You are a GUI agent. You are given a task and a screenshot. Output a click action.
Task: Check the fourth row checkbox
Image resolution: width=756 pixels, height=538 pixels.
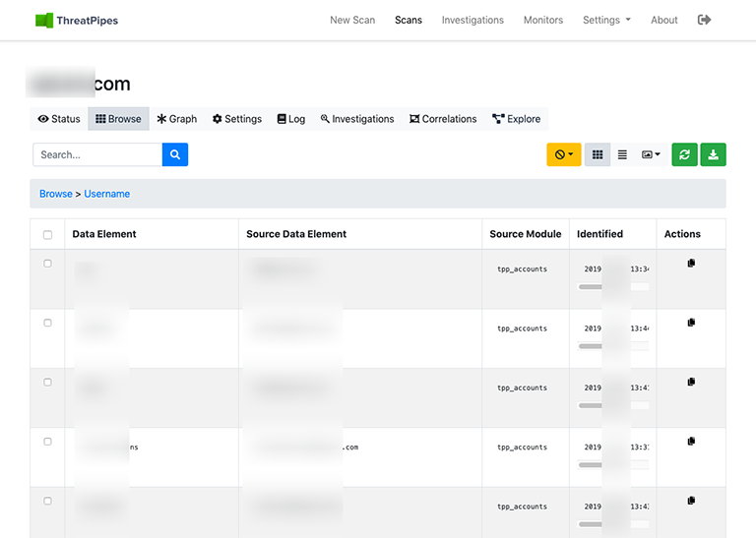pos(47,442)
